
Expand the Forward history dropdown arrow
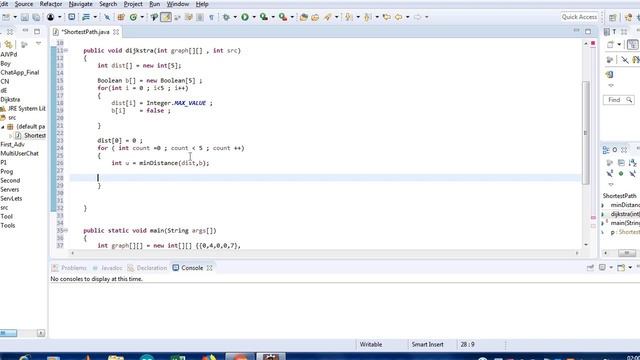point(427,17)
